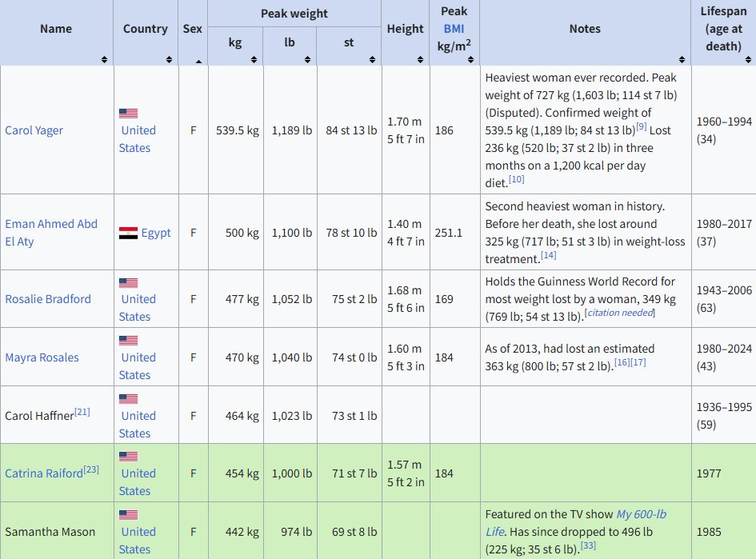The image size is (756, 559).
Task: Click Egypt flag icon
Action: coord(128,233)
